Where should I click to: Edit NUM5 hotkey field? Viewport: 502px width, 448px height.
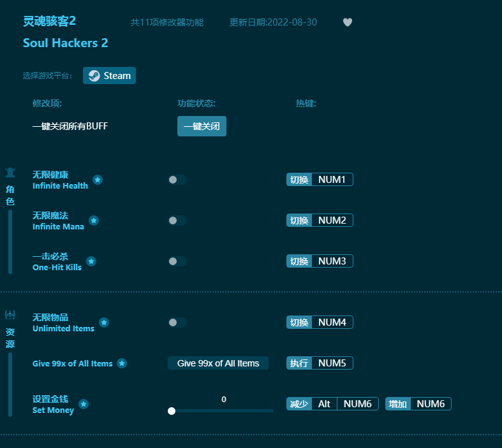(332, 363)
